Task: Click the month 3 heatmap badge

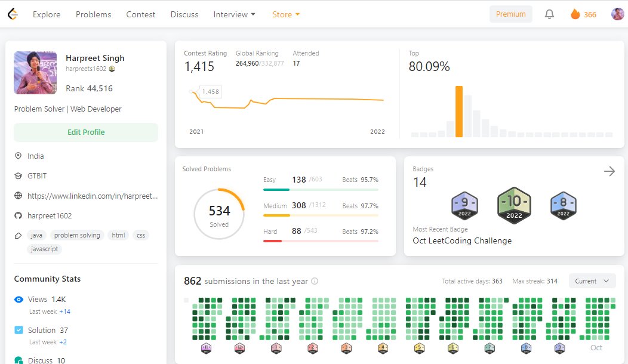Action: point(346,348)
